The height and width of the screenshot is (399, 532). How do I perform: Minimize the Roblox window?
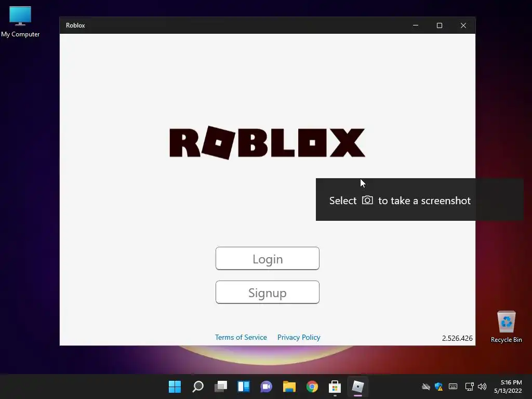coord(416,25)
